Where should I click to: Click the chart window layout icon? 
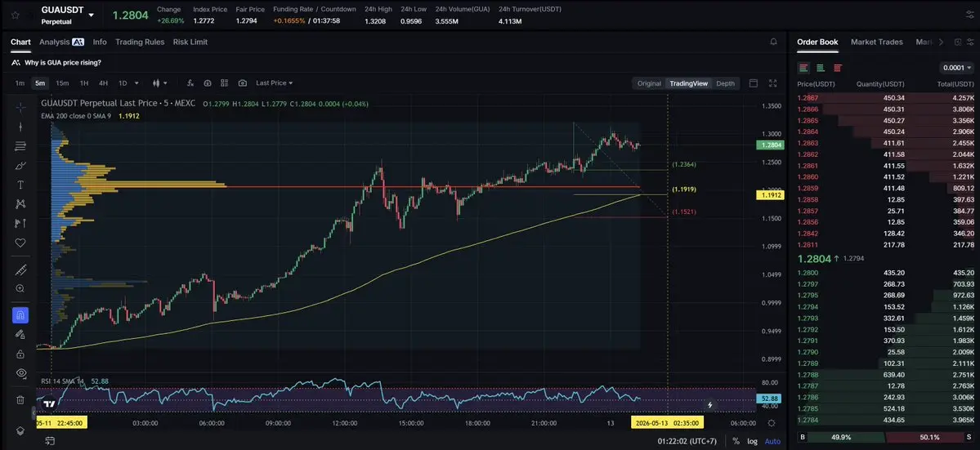[x=753, y=83]
